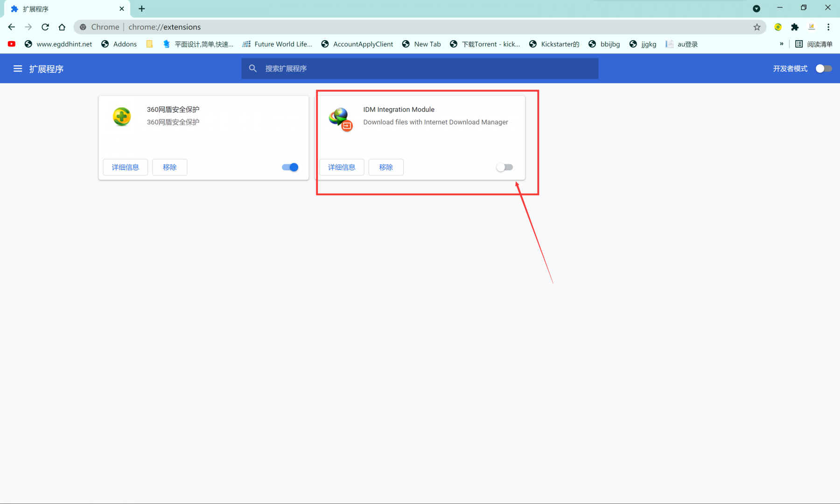The height and width of the screenshot is (504, 840).
Task: Focus the 搜索扩展程序 search field
Action: (420, 69)
